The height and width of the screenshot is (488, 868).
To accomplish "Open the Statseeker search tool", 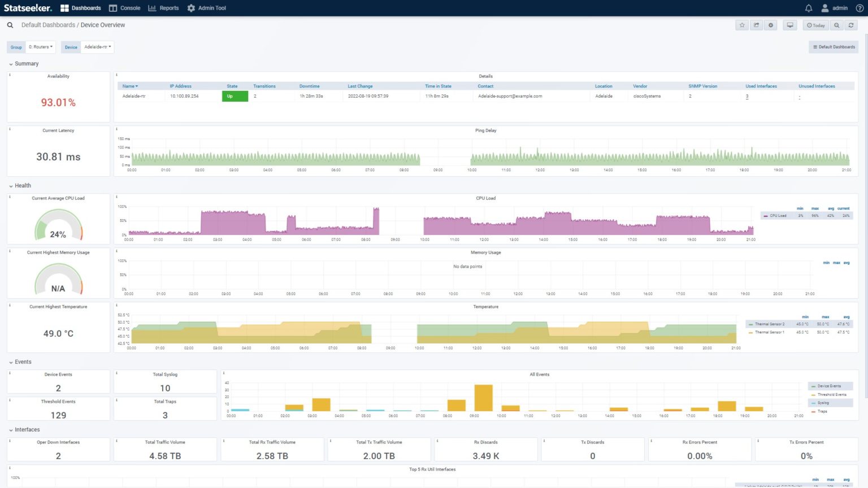I will click(10, 25).
